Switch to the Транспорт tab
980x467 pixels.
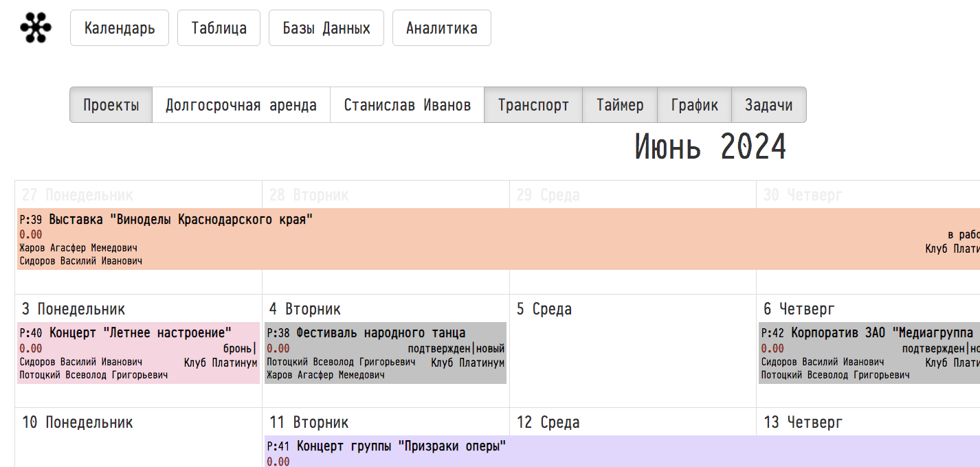point(533,105)
